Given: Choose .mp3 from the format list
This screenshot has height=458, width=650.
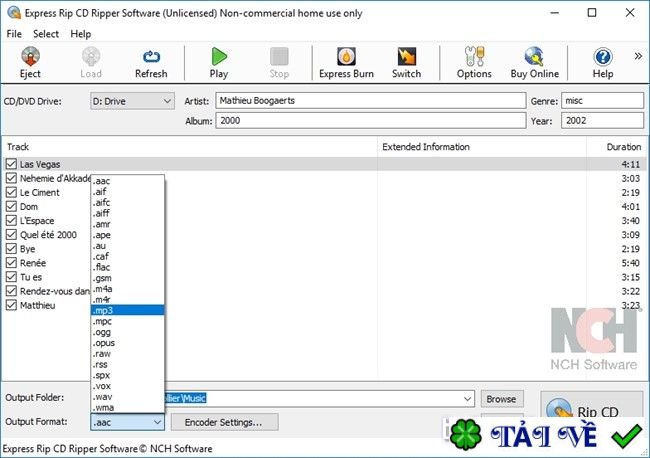Looking at the screenshot, I should click(127, 310).
